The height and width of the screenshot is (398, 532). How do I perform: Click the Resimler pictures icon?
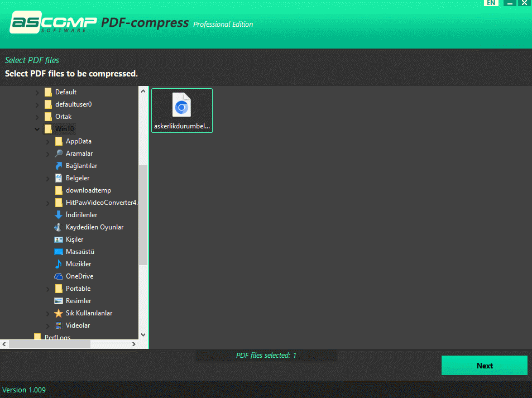[59, 301]
